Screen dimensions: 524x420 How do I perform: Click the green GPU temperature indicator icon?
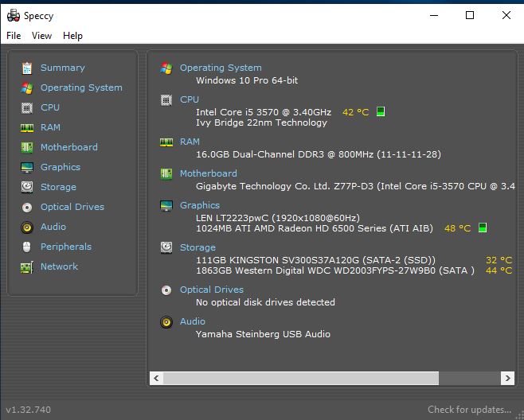click(x=483, y=227)
